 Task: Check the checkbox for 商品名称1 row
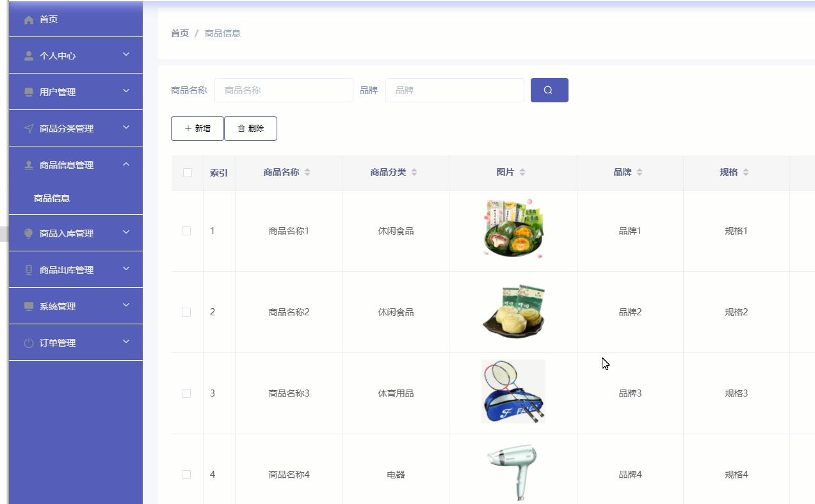pos(186,231)
